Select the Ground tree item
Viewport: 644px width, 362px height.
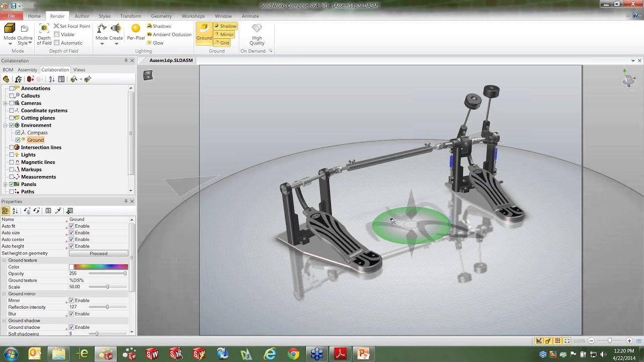coord(35,140)
